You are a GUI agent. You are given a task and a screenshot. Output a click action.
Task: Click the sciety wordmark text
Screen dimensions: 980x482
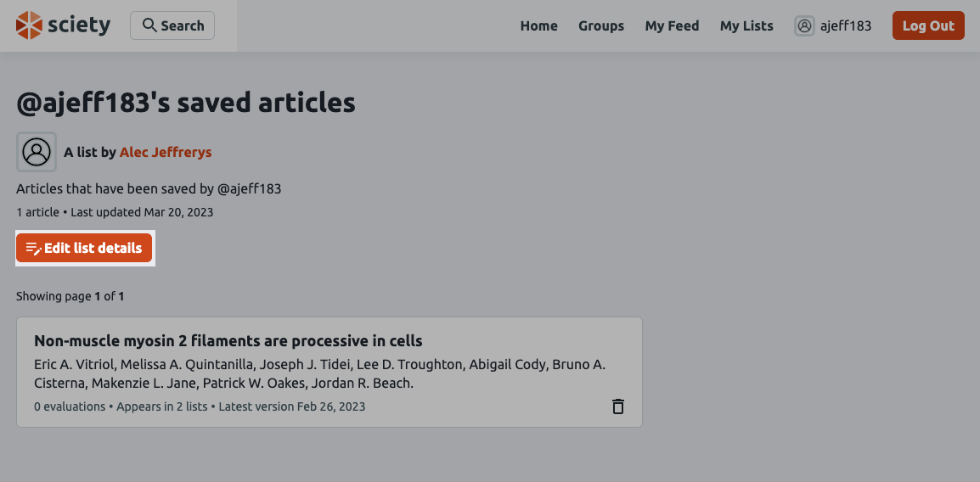(x=79, y=25)
